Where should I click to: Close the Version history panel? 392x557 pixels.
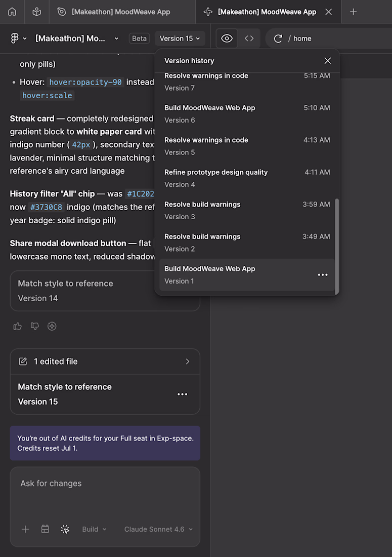(x=327, y=61)
